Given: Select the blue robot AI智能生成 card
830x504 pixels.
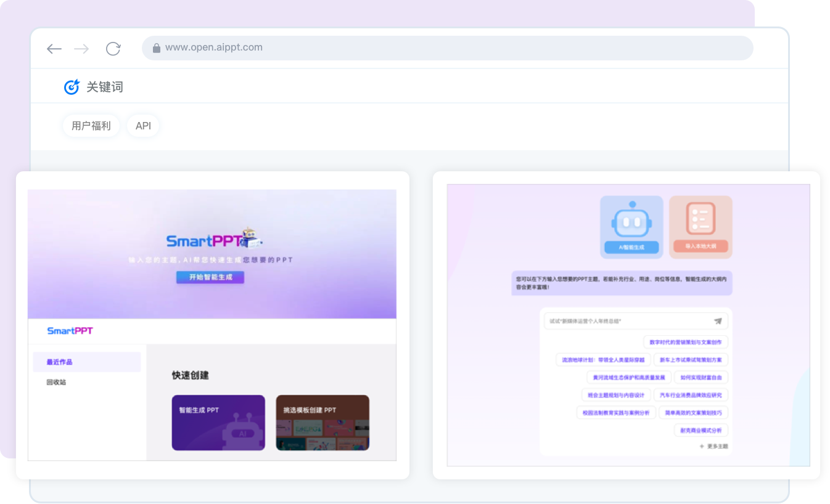Looking at the screenshot, I should 631,227.
